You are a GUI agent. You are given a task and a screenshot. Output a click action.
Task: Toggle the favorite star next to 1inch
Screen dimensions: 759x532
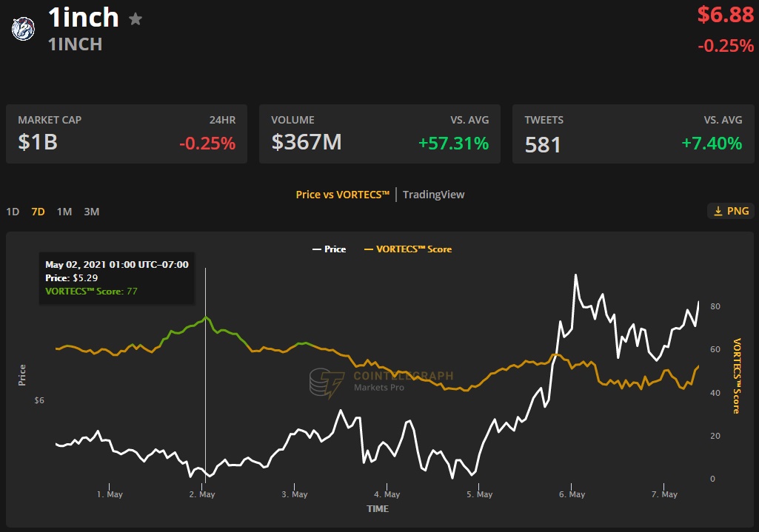coord(136,18)
